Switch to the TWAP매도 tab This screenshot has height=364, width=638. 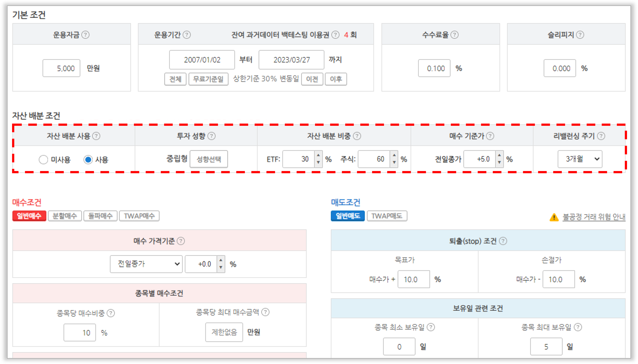click(x=387, y=216)
